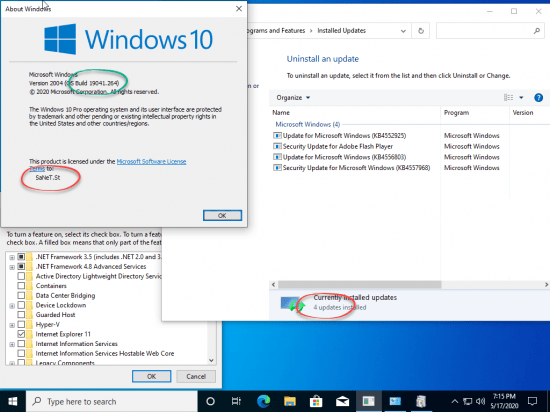Image resolution: width=550 pixels, height=412 pixels.
Task: Collapse the Microsoft Windows (4) group
Action: tap(308, 124)
